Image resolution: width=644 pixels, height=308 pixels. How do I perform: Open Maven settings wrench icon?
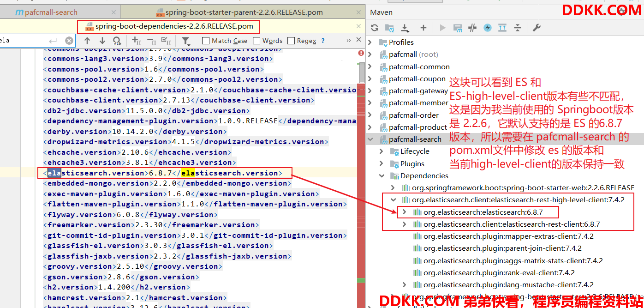click(537, 28)
